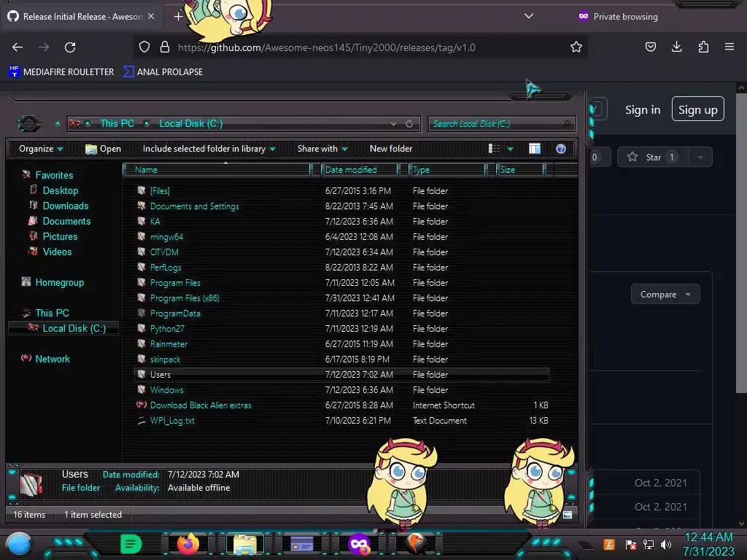
Task: Open the Compare dropdown
Action: (x=665, y=295)
